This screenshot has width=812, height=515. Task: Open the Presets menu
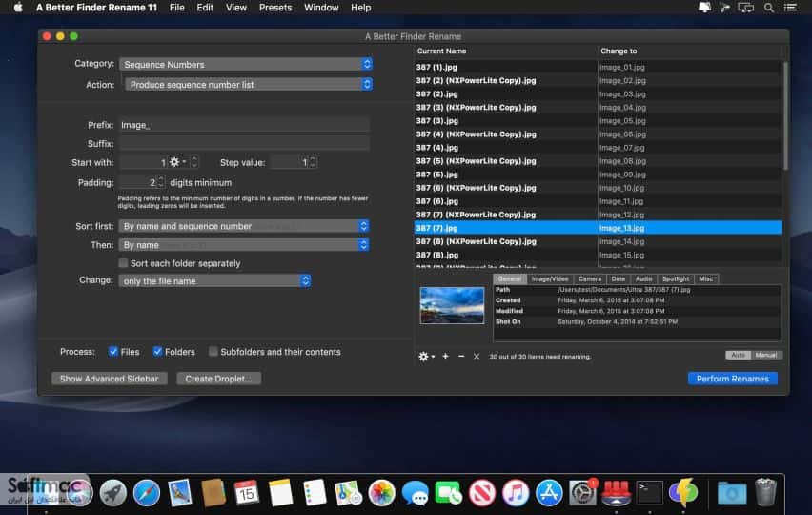[x=275, y=8]
